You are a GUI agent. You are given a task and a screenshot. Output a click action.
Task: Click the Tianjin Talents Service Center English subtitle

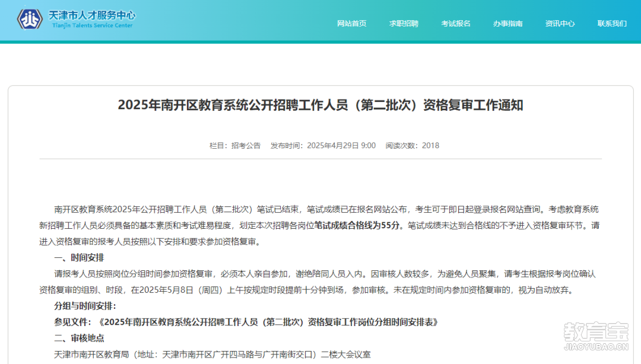pos(93,25)
